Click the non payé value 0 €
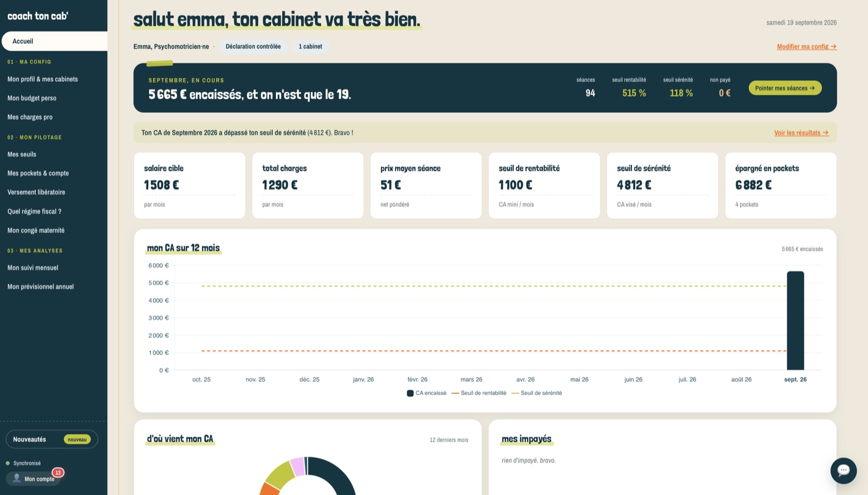868x495 pixels. [x=725, y=93]
